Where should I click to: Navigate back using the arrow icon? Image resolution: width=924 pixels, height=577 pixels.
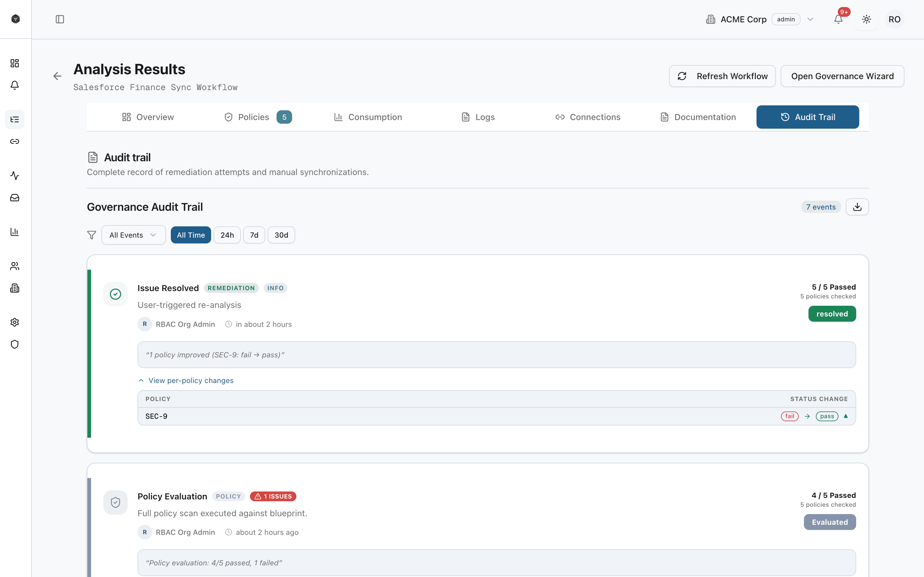click(x=57, y=76)
